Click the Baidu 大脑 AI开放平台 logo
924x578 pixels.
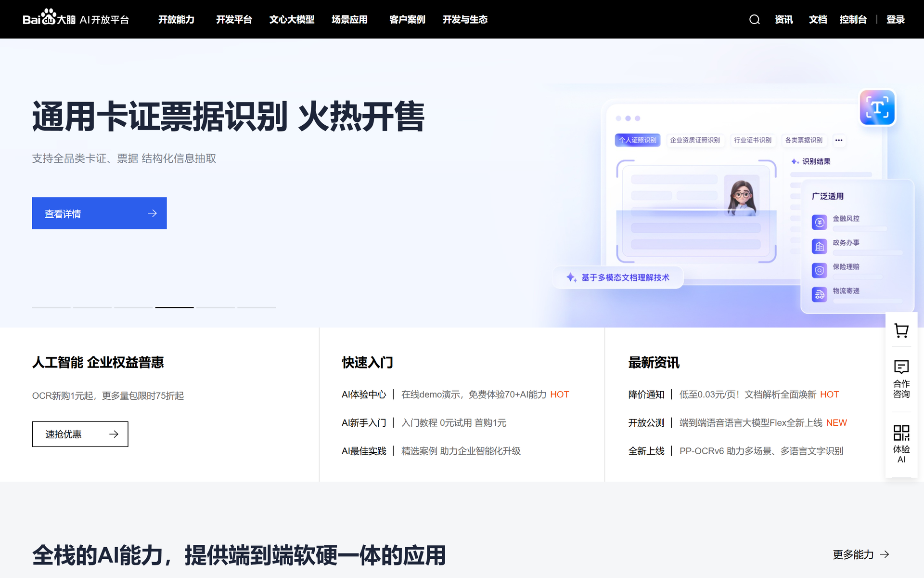pos(76,18)
